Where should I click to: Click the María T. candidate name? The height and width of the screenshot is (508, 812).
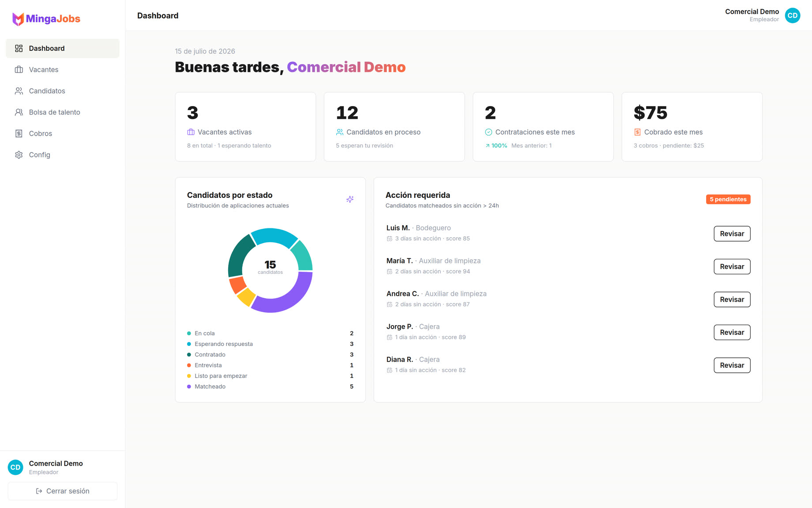400,261
